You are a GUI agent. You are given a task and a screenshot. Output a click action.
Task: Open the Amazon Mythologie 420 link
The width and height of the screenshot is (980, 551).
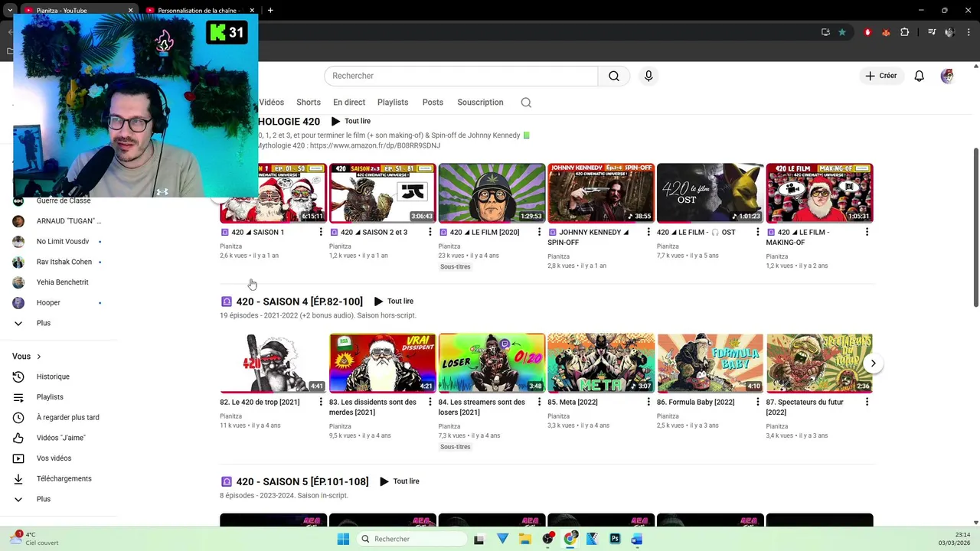(375, 145)
